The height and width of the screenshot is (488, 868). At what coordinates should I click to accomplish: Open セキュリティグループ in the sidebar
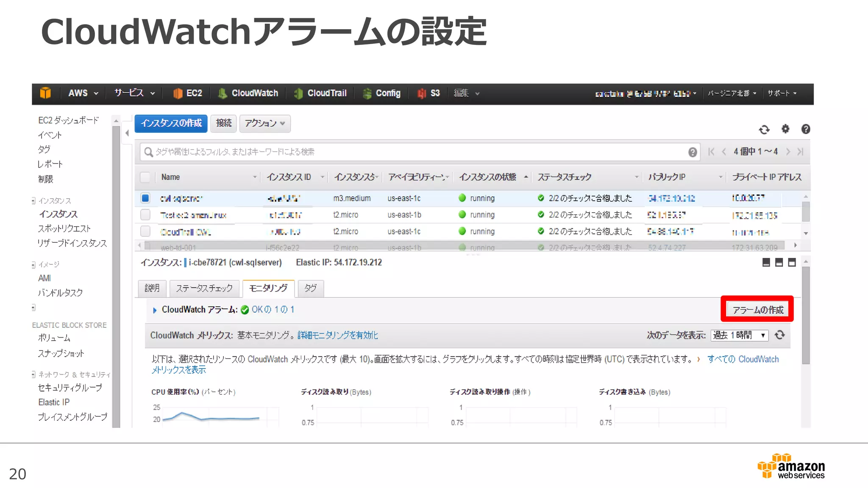coord(70,387)
